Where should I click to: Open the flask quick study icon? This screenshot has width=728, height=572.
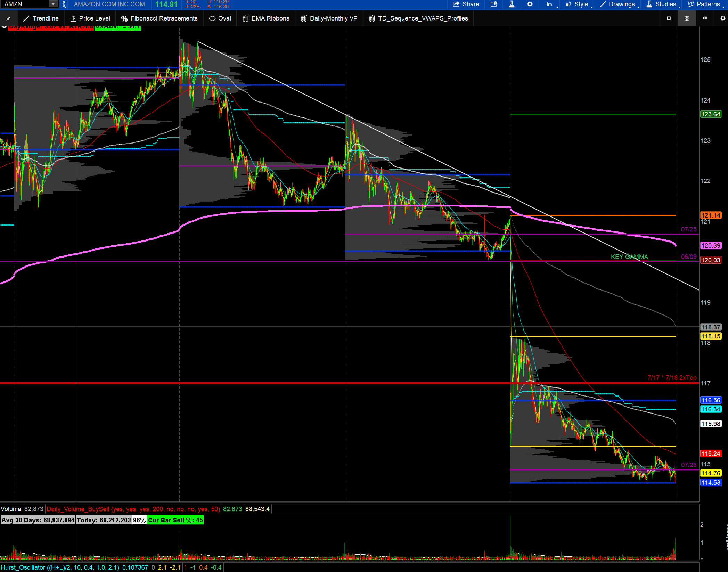click(512, 4)
